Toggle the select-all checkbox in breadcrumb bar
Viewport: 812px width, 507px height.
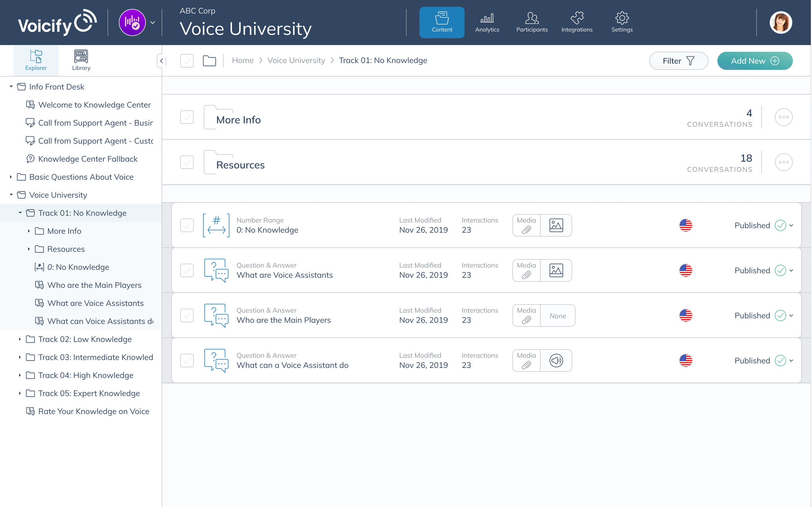coord(187,61)
